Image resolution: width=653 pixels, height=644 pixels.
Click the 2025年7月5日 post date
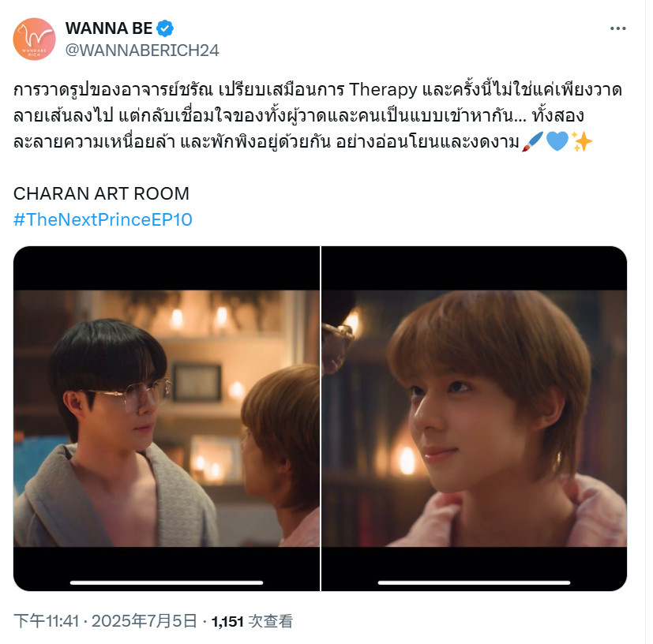(144, 621)
